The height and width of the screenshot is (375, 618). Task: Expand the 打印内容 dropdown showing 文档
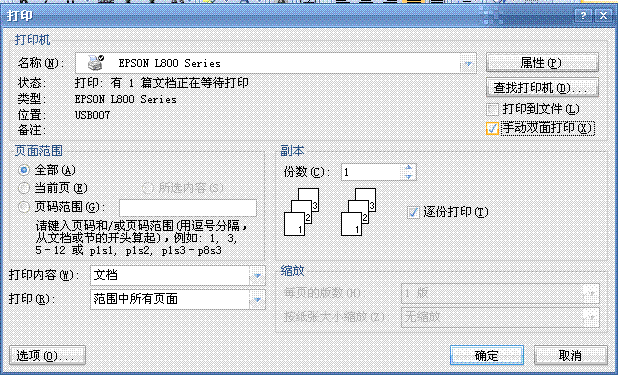point(257,275)
